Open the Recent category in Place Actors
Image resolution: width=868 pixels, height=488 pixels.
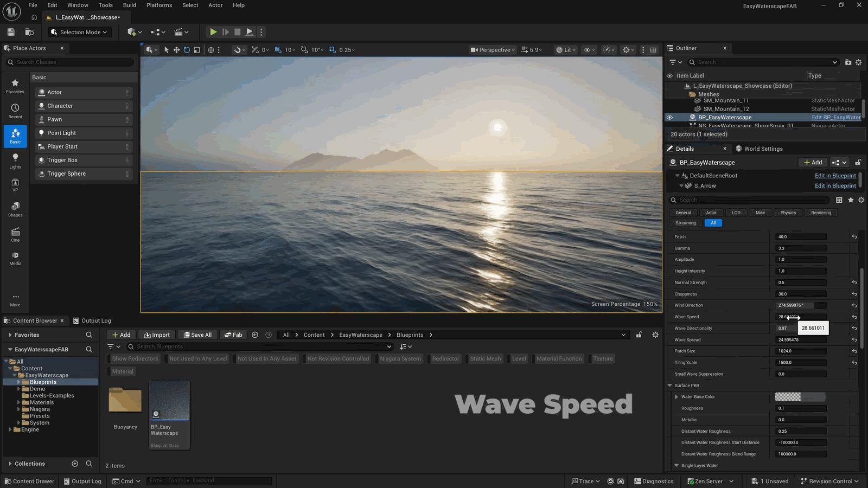(x=15, y=111)
